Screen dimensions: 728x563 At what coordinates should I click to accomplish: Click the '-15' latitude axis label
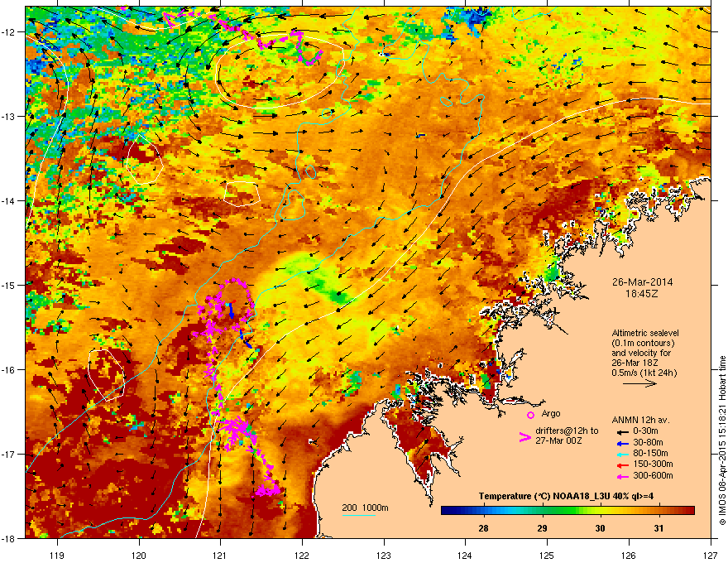[8, 285]
